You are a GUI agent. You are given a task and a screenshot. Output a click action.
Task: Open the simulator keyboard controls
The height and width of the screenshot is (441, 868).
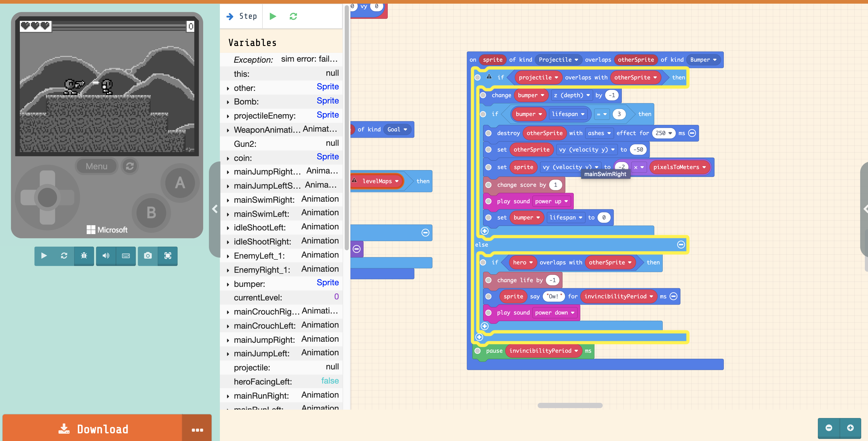point(126,256)
